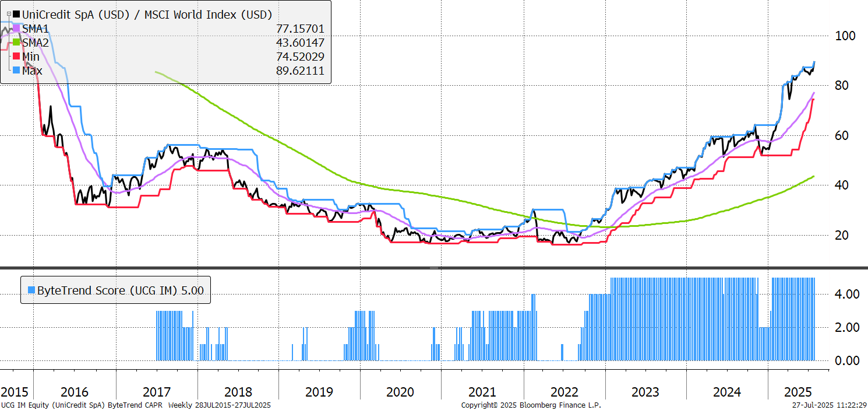Click the 60 price axis label
The image size is (868, 410).
(841, 135)
